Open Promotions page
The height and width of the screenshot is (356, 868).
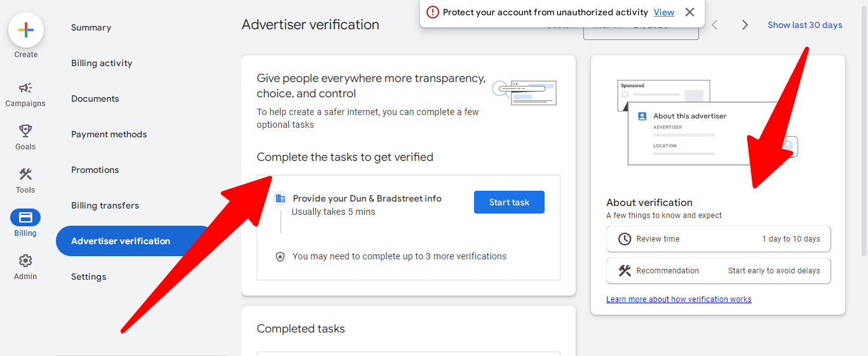pyautogui.click(x=95, y=170)
